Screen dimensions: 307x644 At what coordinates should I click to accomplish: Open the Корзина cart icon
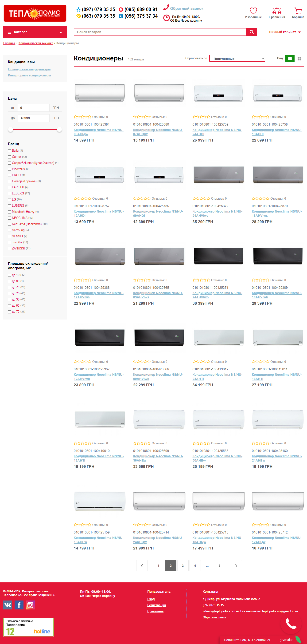click(x=298, y=11)
